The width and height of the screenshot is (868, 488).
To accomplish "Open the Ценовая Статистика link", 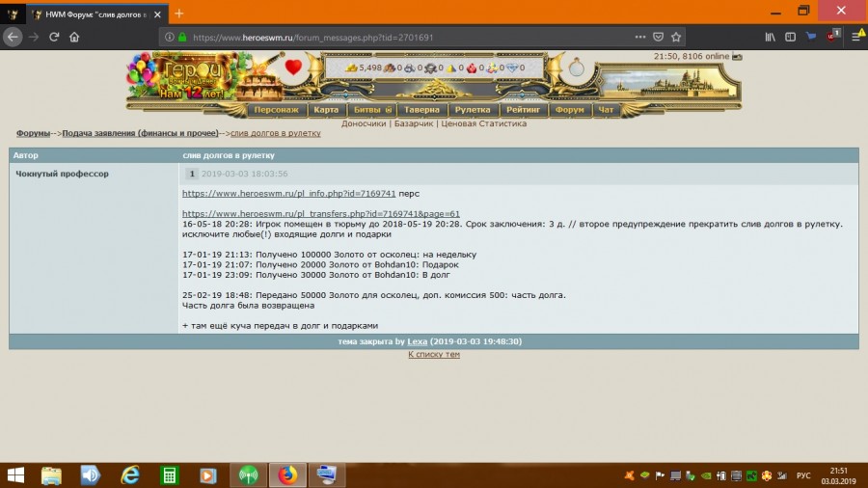I will 483,123.
